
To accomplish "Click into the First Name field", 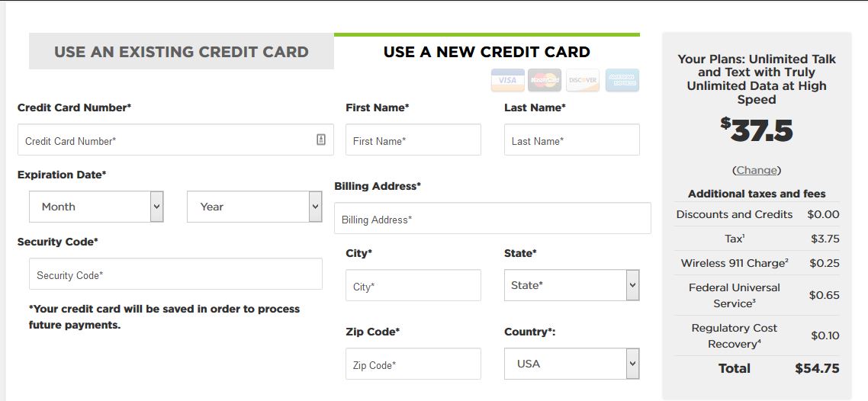I will (413, 140).
